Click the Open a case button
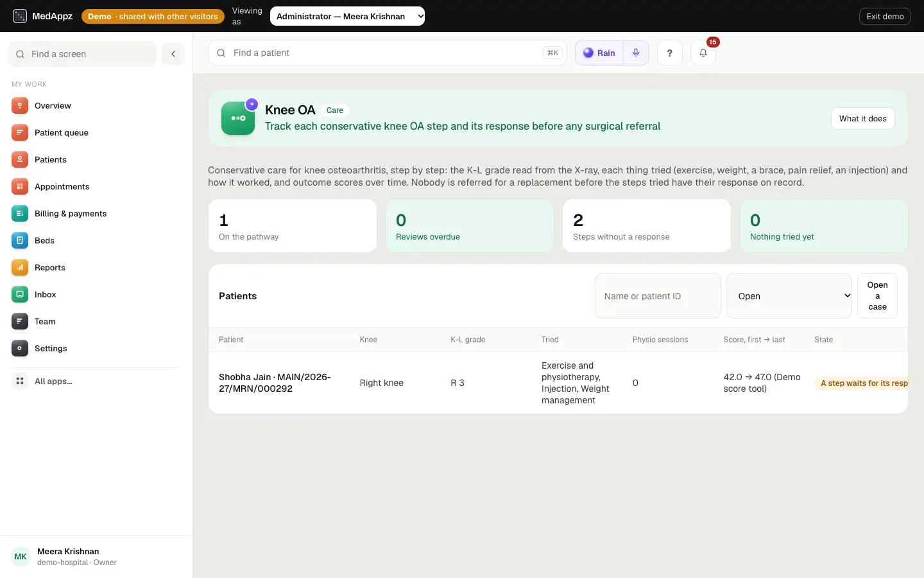Viewport: 924px width, 578px height. click(x=877, y=295)
